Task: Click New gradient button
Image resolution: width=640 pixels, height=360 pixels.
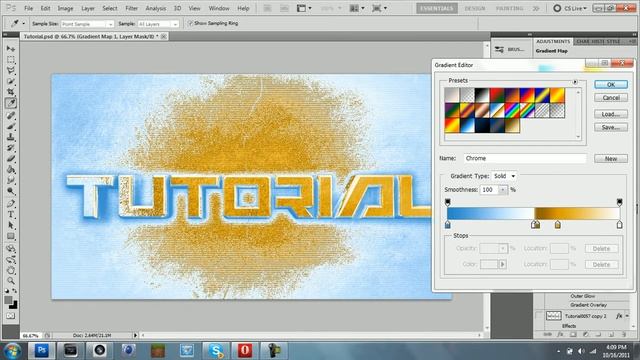Action: click(x=611, y=159)
